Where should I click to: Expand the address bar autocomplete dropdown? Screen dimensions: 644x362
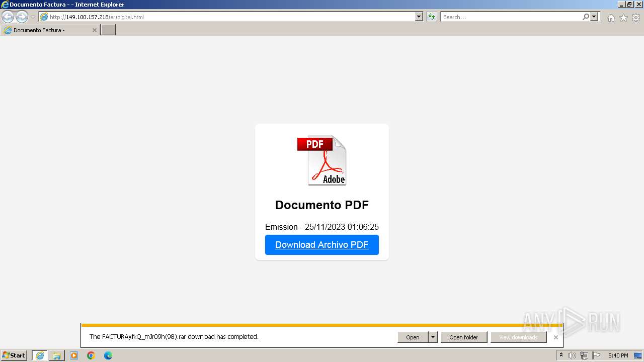coord(419,17)
